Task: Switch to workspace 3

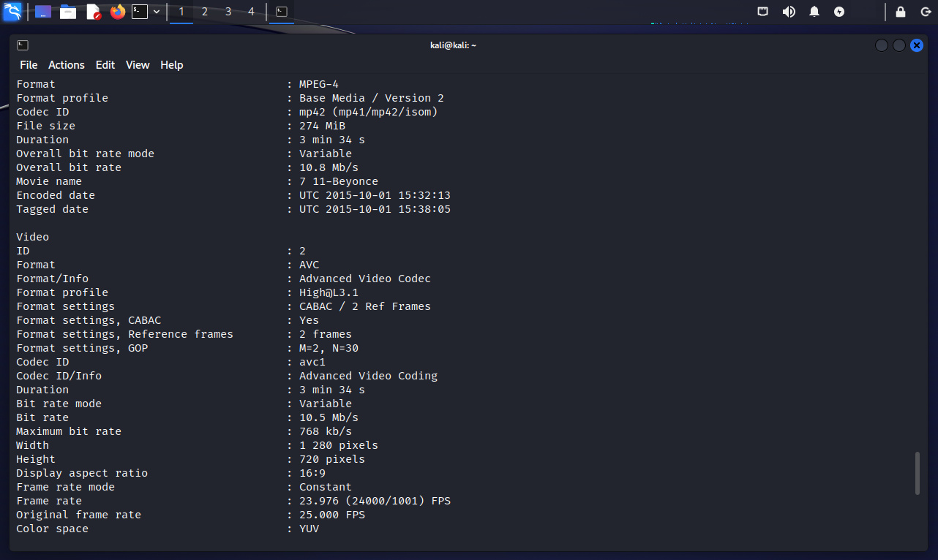Action: point(228,12)
